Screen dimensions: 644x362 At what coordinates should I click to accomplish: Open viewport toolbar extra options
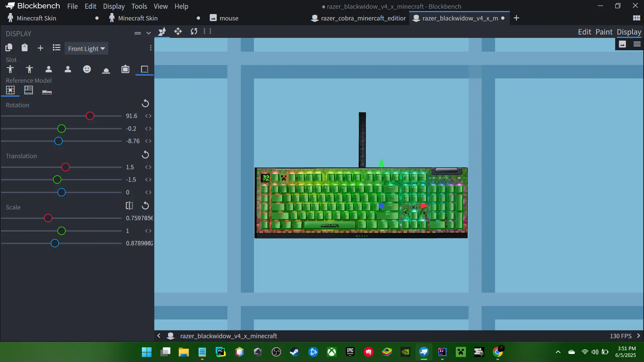click(x=210, y=32)
